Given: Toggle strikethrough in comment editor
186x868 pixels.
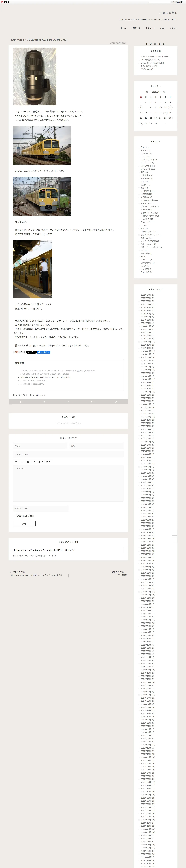Looking at the screenshot, I should pos(34,462).
